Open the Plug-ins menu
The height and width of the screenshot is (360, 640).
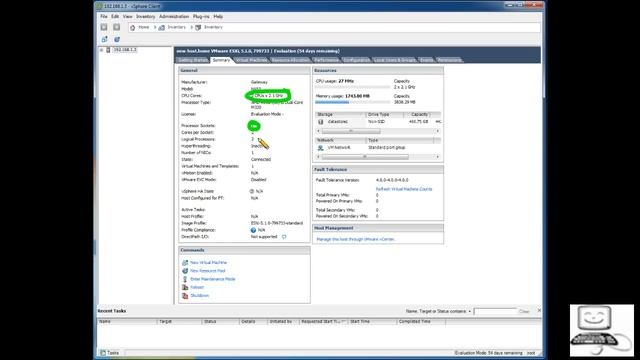coord(201,16)
